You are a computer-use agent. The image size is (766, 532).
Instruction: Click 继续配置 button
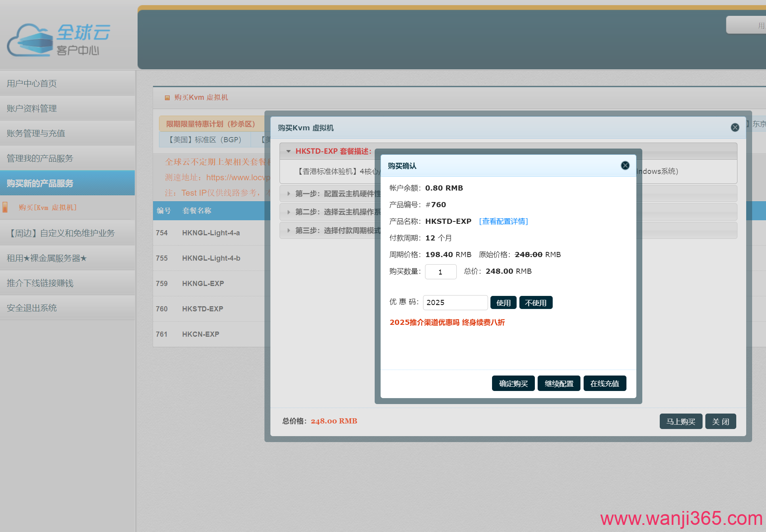(559, 383)
